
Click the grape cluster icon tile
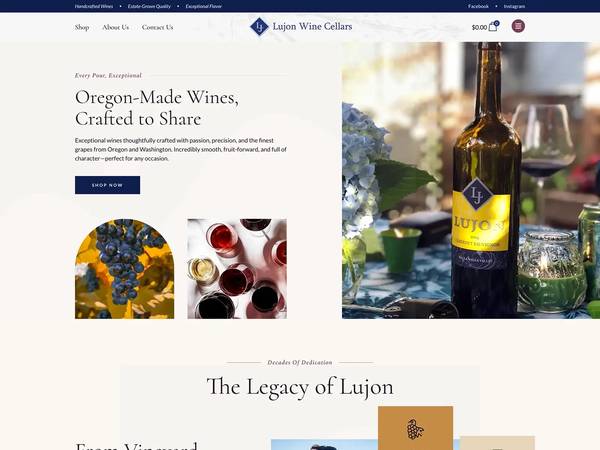click(415, 428)
